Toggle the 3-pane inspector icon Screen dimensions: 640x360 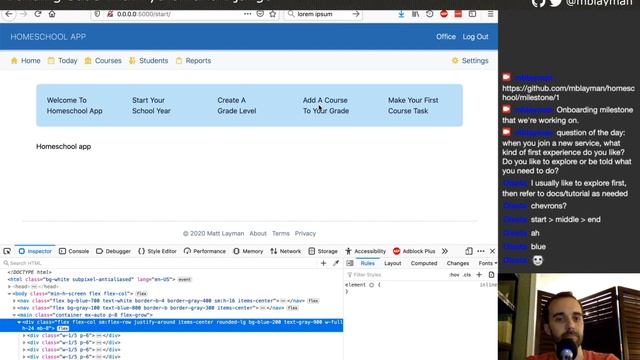(350, 263)
